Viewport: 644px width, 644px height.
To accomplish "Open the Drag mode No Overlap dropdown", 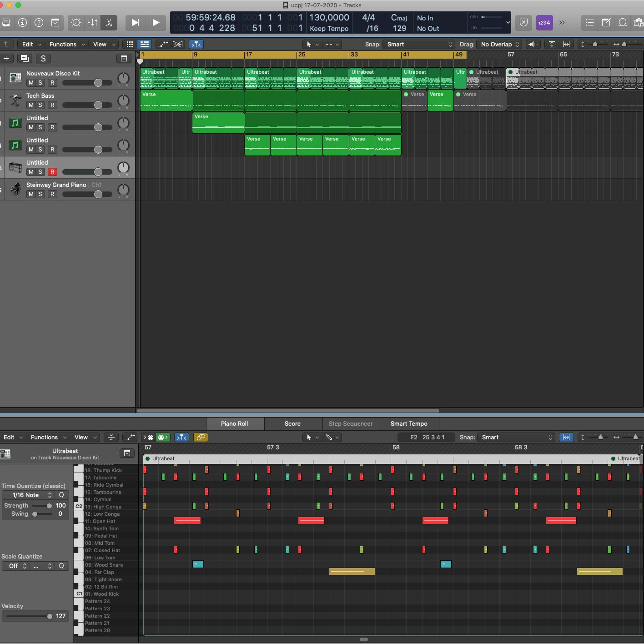I will (x=499, y=44).
